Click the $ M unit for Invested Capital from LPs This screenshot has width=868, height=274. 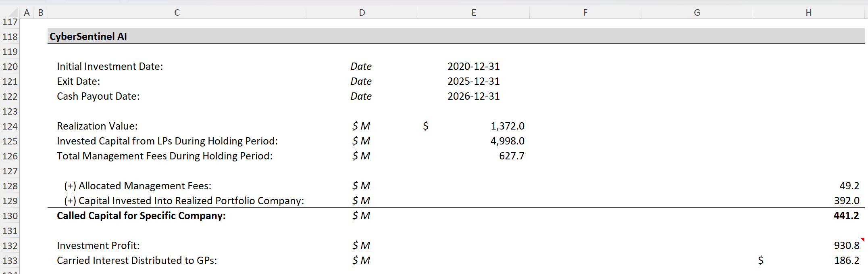(x=361, y=141)
